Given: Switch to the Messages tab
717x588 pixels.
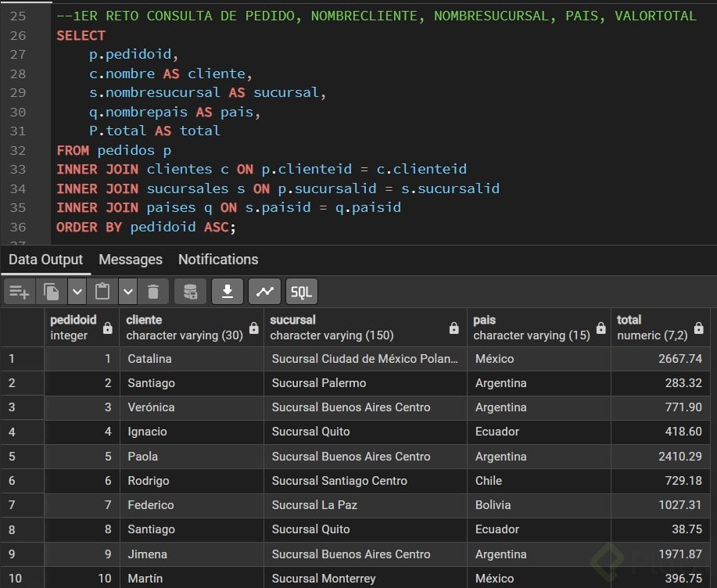Looking at the screenshot, I should 131,260.
